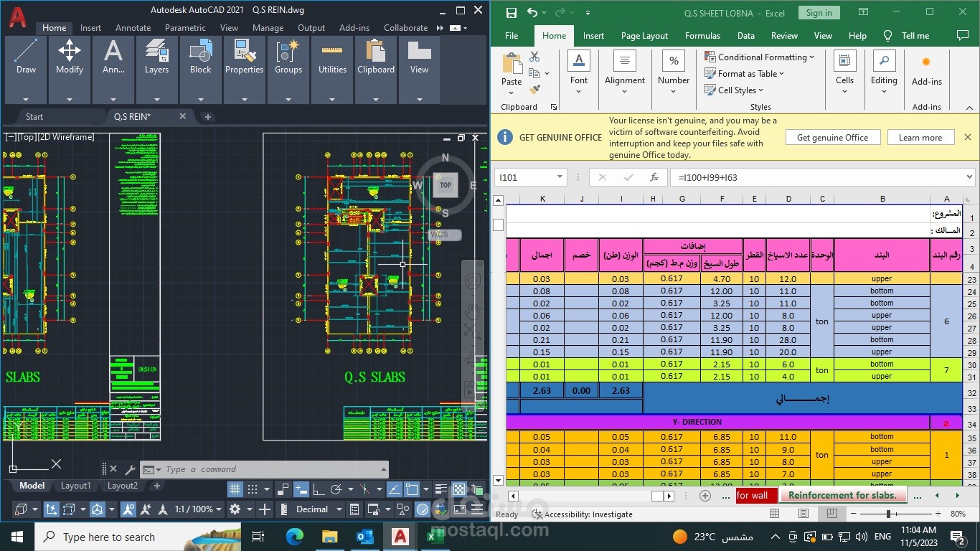Click the Cut scissors icon in Excel
The height and width of the screenshot is (551, 980).
534,57
